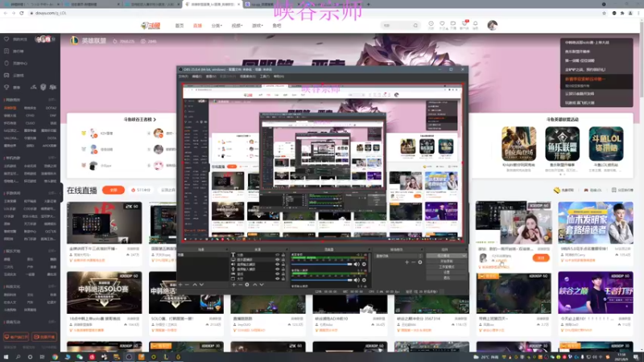
Task: Open Task View on taskbar
Action: click(42, 357)
